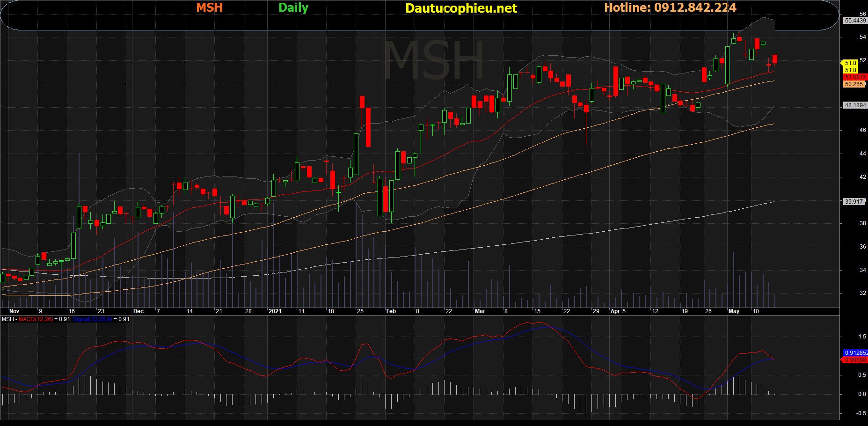868x426 pixels.
Task: Click the 34 price axis value
Action: click(x=863, y=270)
